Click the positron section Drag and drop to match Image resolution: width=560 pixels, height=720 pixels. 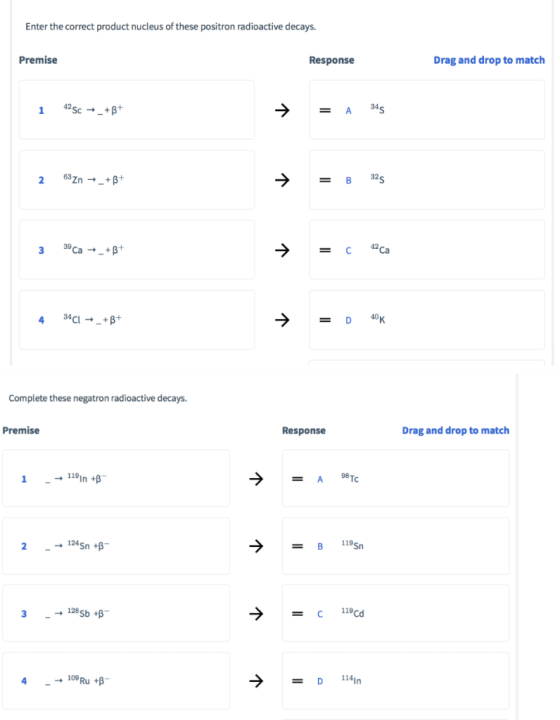[489, 60]
